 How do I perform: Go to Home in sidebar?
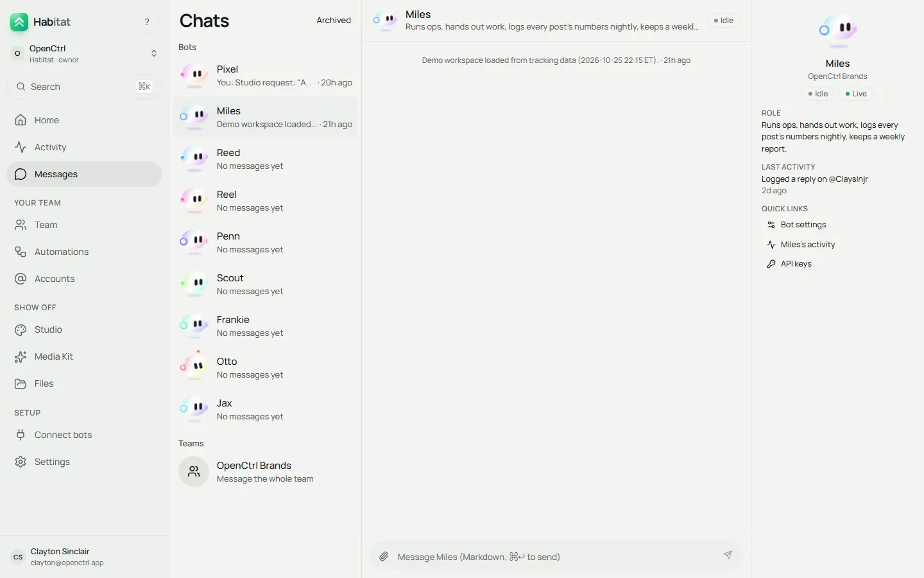point(85,120)
